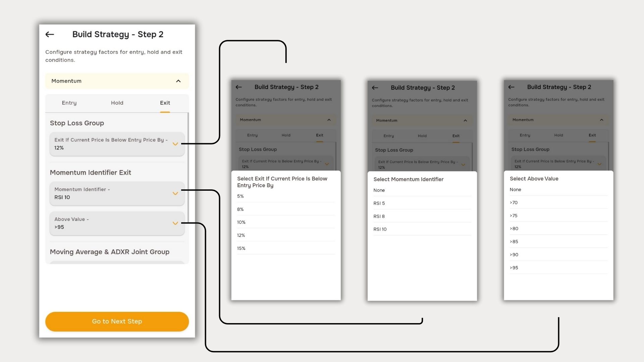644x362 pixels.
Task: Pick >80 in Above Value list
Action: 558,229
